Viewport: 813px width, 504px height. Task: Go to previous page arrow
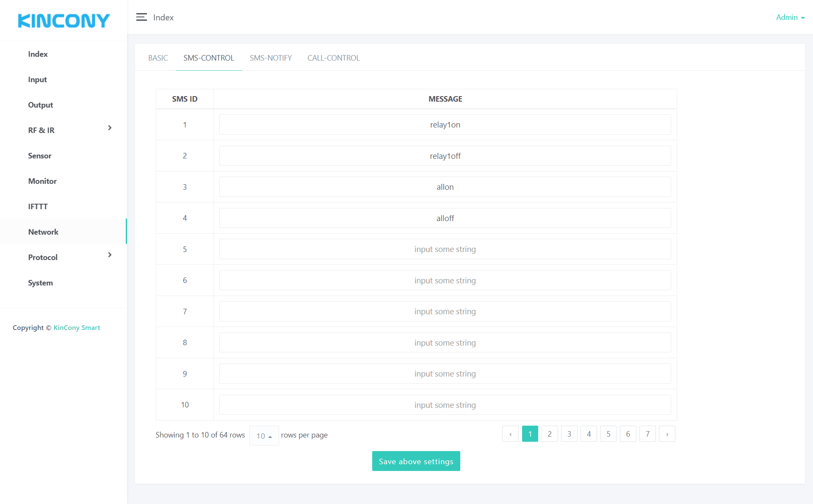pos(510,434)
